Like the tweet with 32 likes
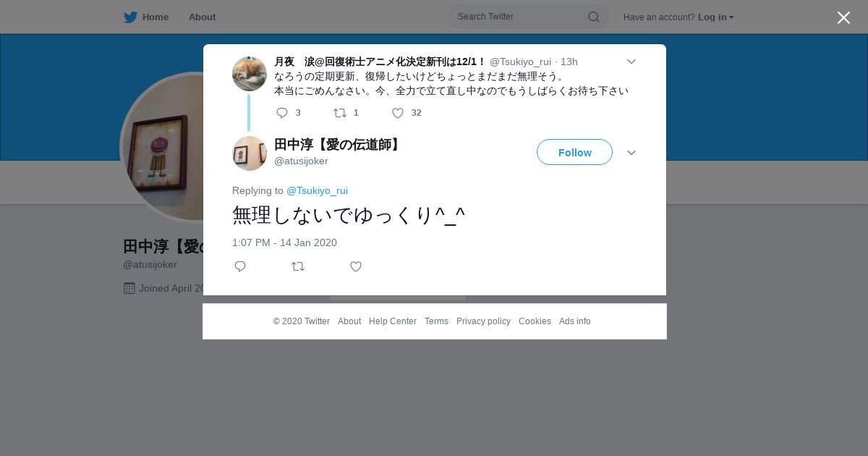The width and height of the screenshot is (868, 456). pos(397,113)
